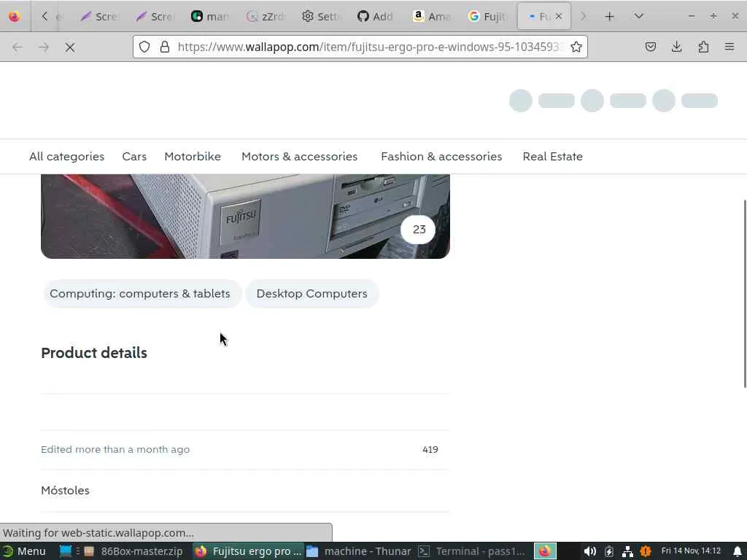Open the network connection tray icon
Viewport: 747px width, 560px height.
point(627,551)
